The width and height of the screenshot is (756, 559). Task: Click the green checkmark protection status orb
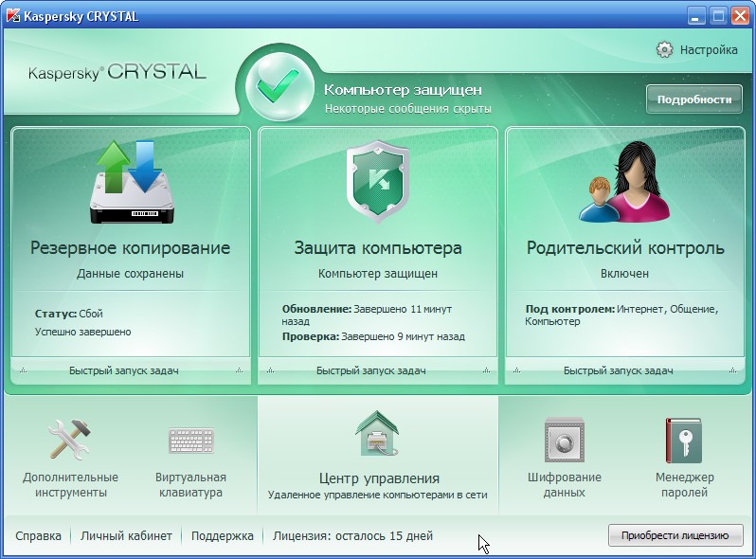(279, 86)
